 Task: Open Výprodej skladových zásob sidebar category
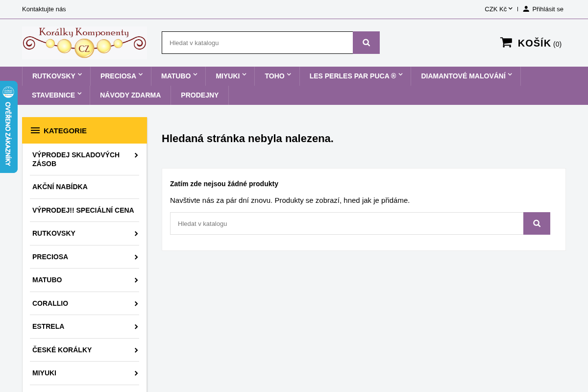click(76, 159)
